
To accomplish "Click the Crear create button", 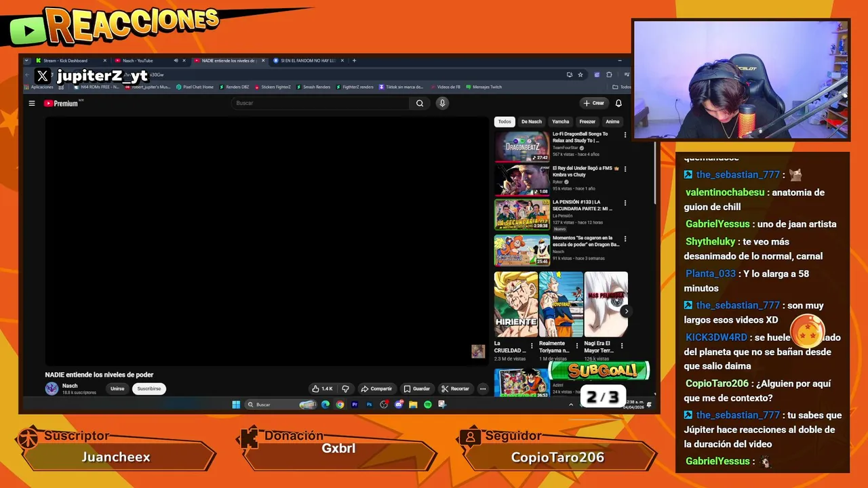I will pos(593,103).
